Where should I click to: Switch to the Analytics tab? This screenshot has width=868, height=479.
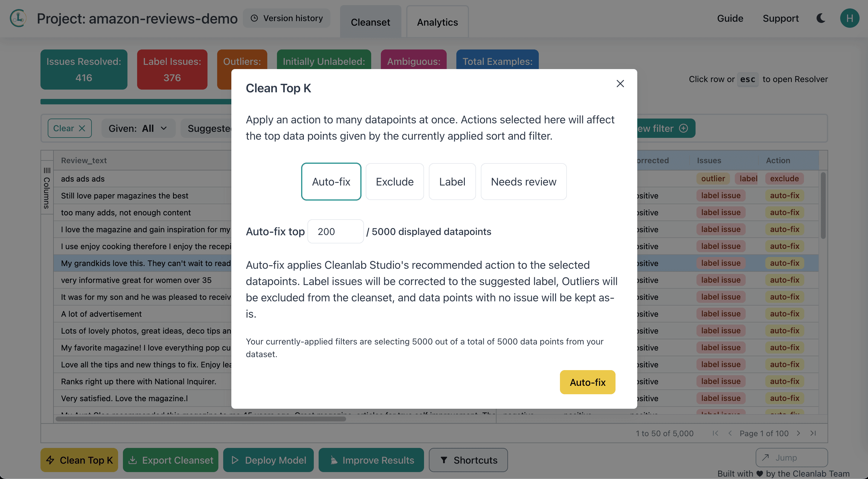click(x=437, y=22)
